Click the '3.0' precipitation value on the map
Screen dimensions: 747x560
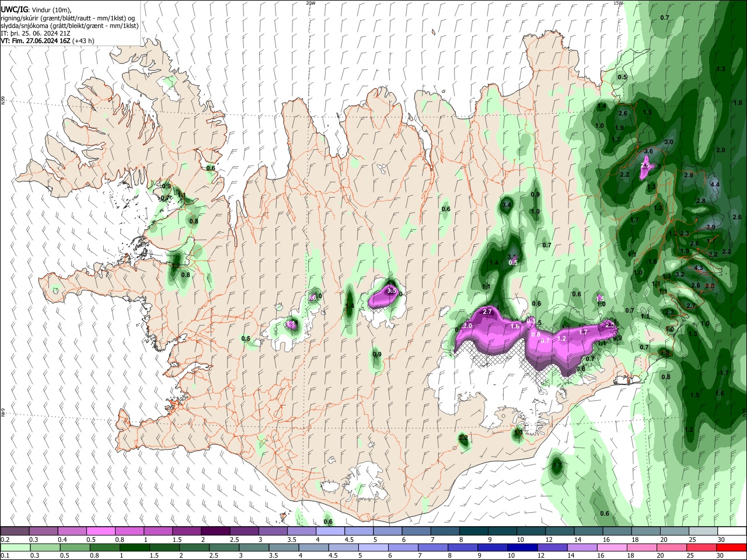669,142
